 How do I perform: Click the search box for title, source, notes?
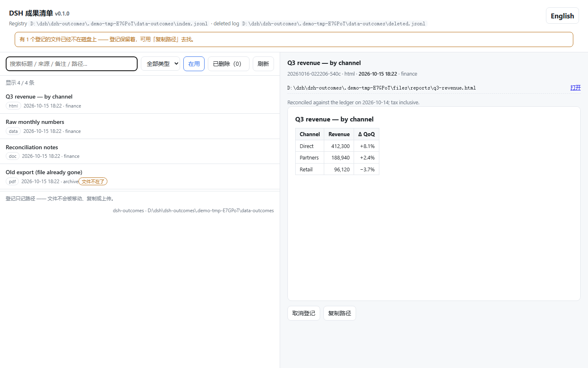71,64
